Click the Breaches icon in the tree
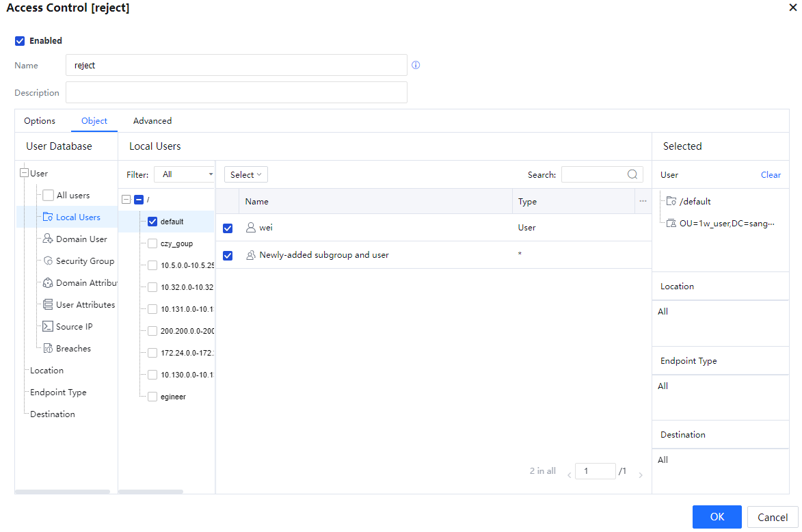Screen dimensions: 802x532 [48, 349]
